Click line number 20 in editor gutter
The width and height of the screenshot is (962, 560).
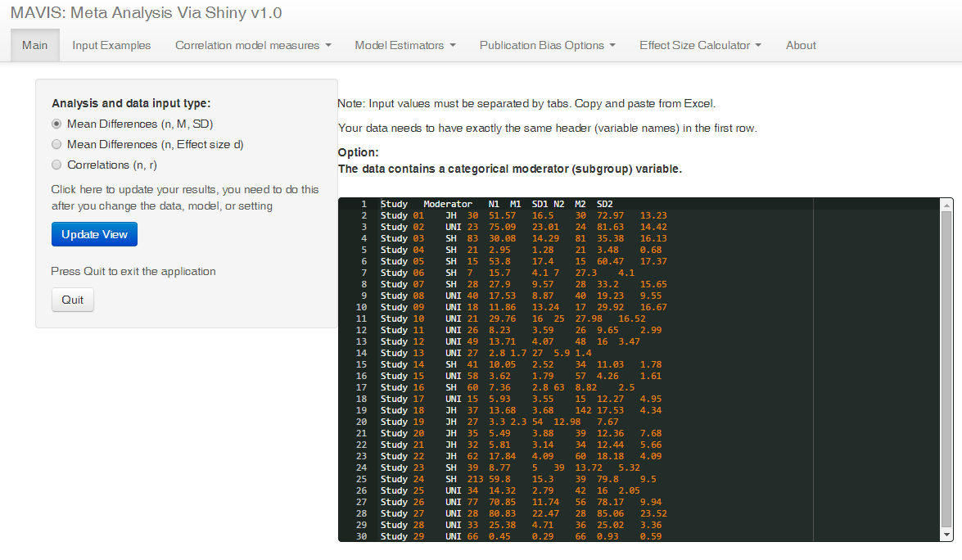tap(361, 422)
